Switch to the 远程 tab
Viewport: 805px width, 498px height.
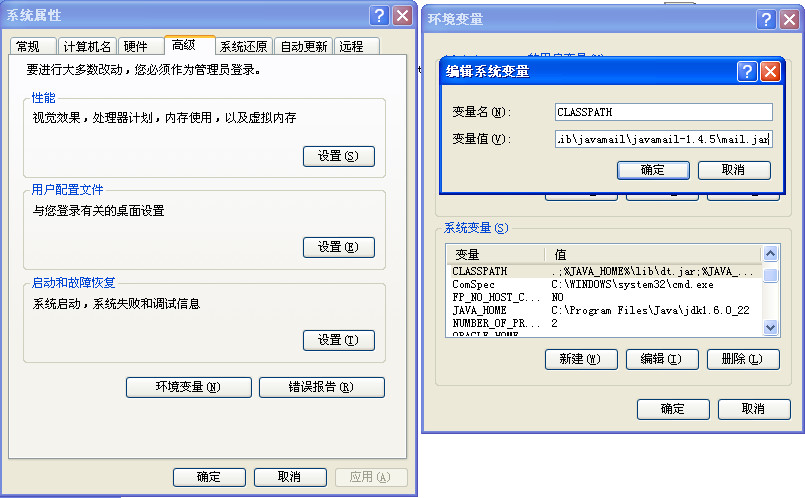click(x=356, y=46)
